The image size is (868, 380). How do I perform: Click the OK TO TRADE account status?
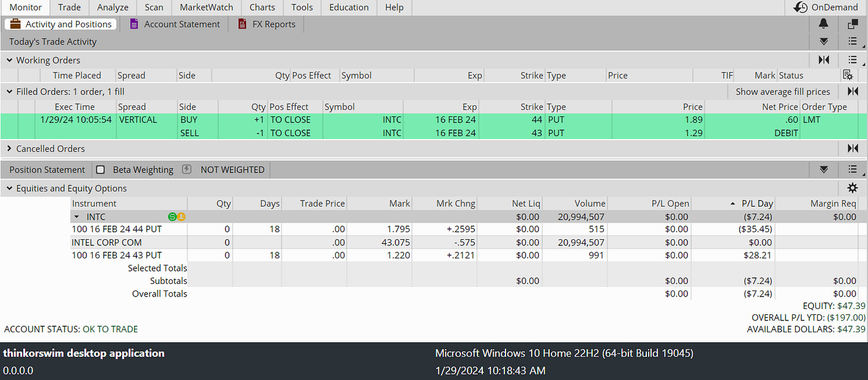pos(110,329)
